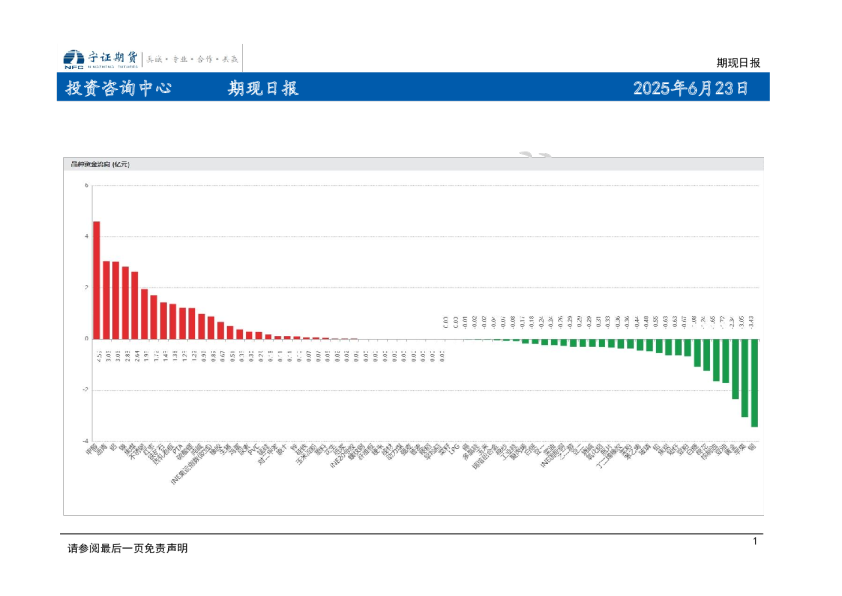Click the 宁证期货 company name text
Viewport: 842px width, 596px height.
point(112,58)
